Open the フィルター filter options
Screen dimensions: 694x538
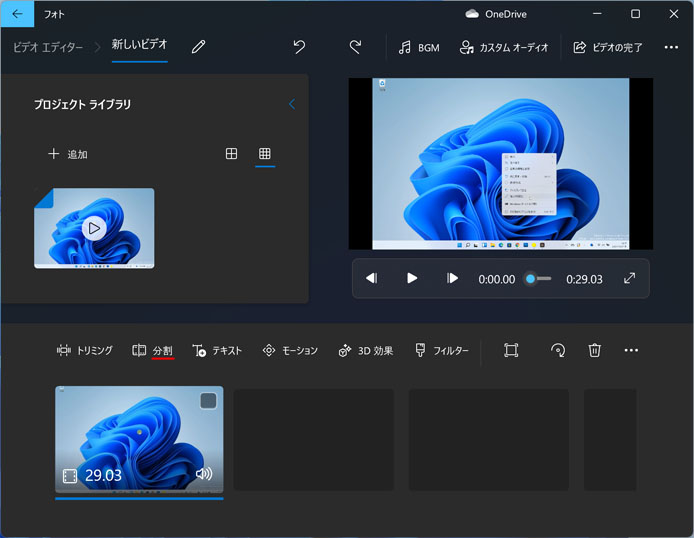tap(441, 350)
